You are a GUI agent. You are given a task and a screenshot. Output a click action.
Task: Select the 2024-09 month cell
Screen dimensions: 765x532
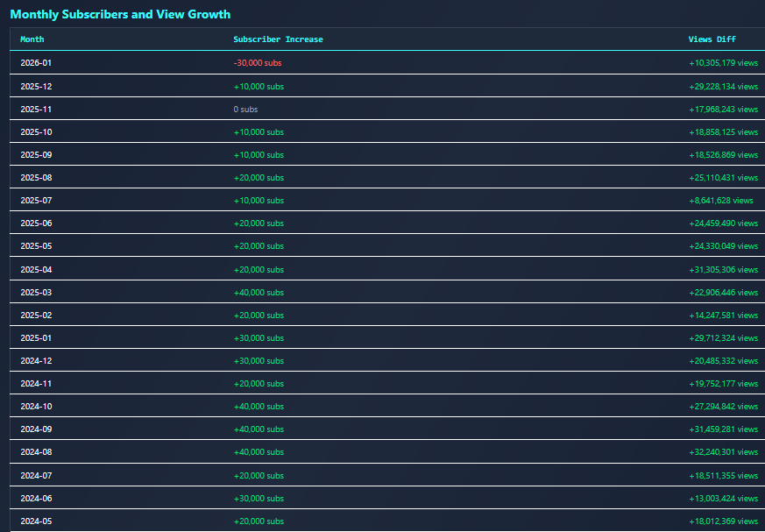[x=36, y=429]
